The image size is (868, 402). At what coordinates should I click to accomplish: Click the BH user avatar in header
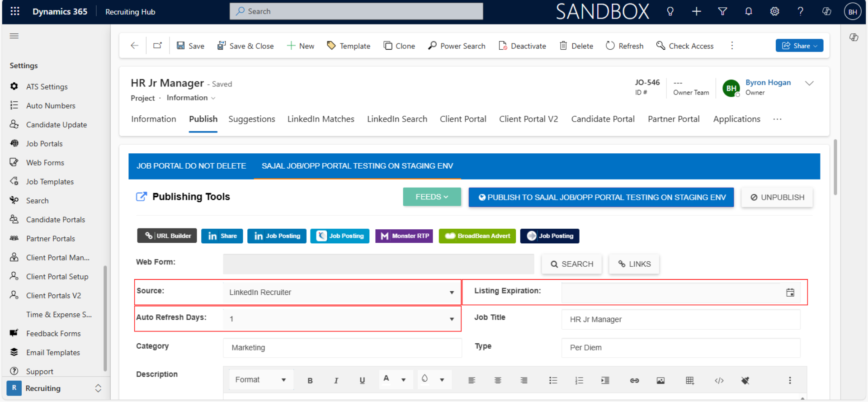coord(852,12)
